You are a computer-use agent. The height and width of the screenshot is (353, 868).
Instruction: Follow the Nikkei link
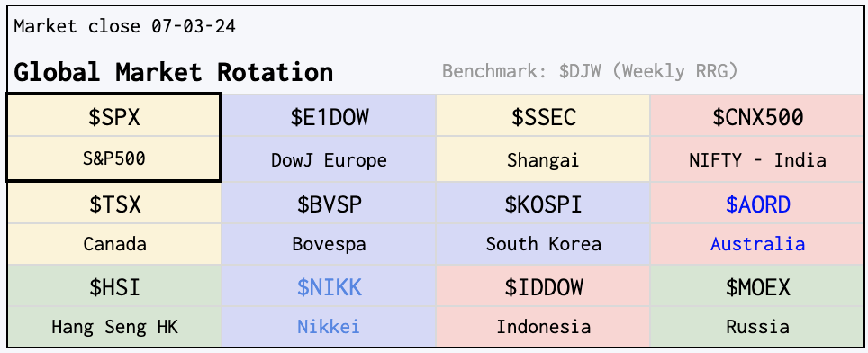(x=329, y=326)
